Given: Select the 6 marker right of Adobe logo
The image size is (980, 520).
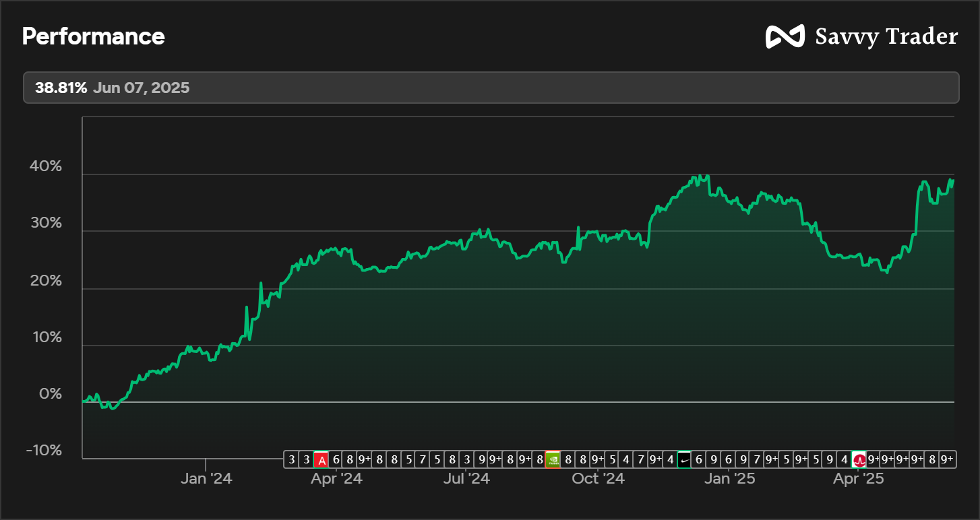Looking at the screenshot, I should 336,460.
